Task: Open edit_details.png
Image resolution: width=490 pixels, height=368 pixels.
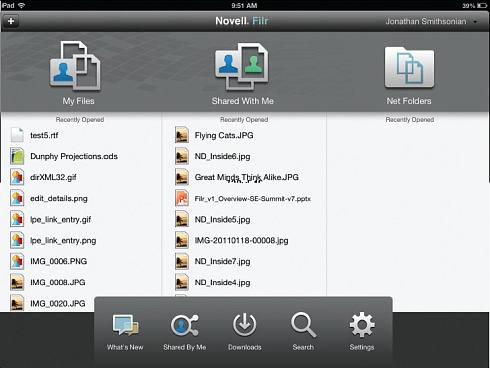Action: (x=59, y=199)
